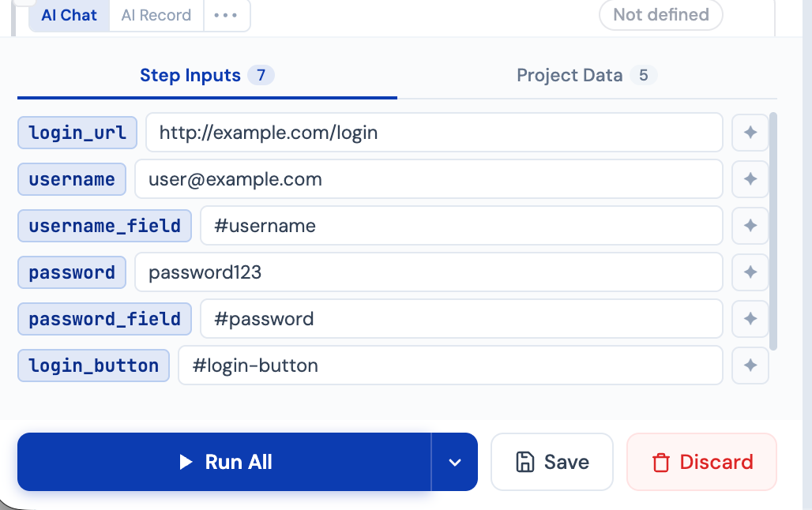The height and width of the screenshot is (510, 812).
Task: Click the trash icon inside Discard
Action: 661,462
